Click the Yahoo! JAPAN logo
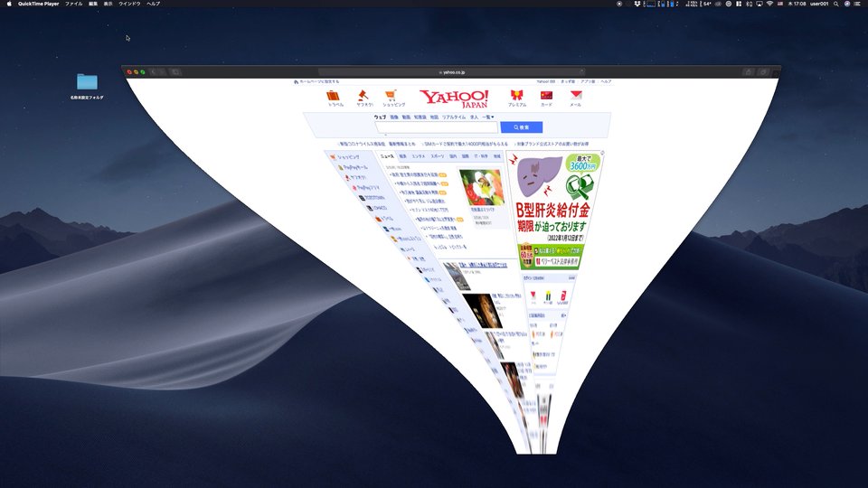 click(x=454, y=99)
